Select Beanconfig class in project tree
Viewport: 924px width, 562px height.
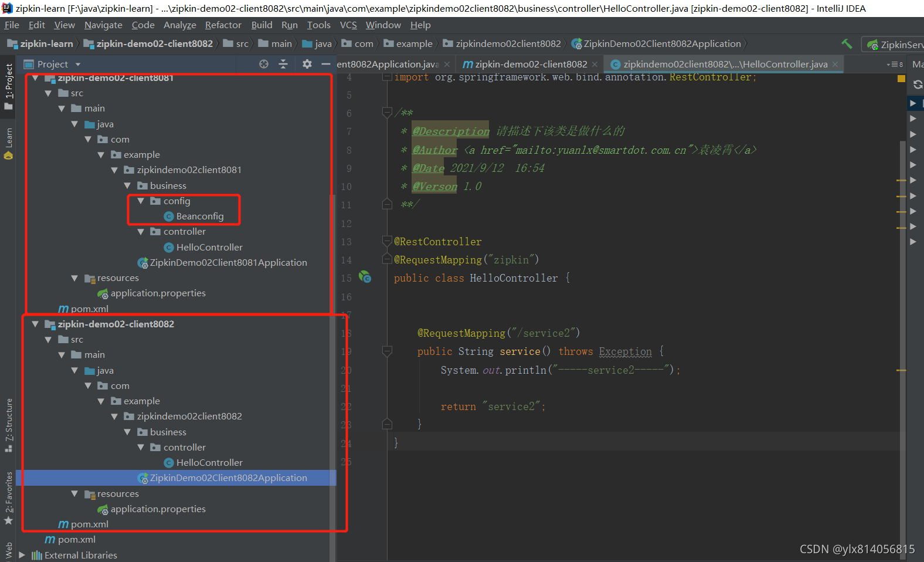pos(193,216)
